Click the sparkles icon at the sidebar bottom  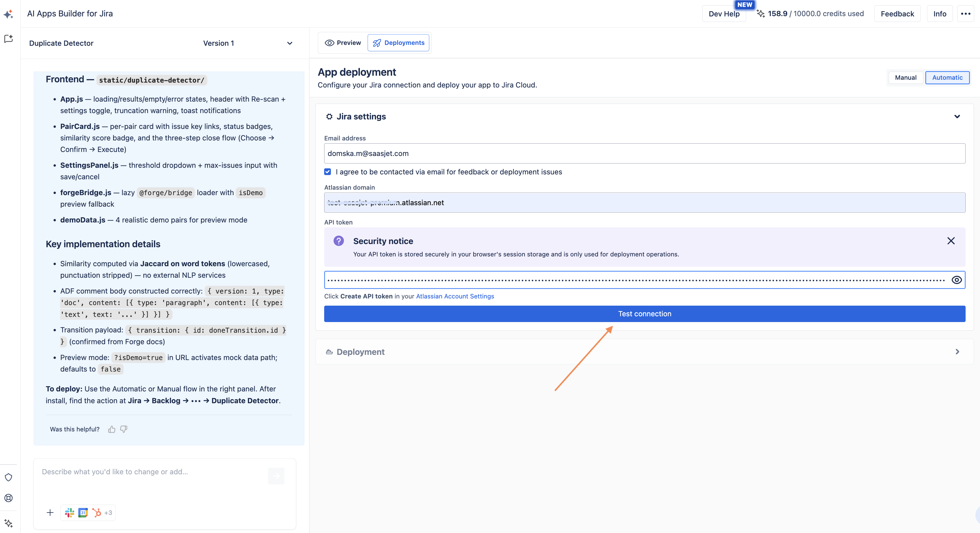tap(8, 523)
